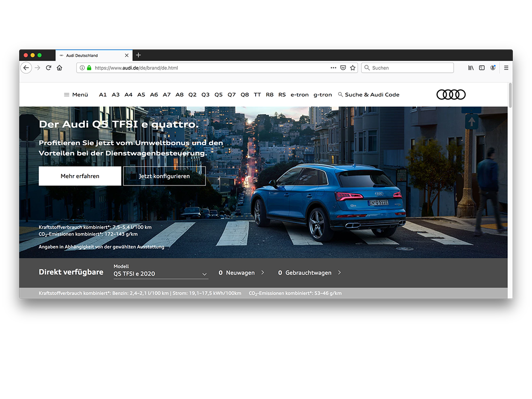Open page actions three-dot menu
This screenshot has width=532, height=399.
click(x=333, y=68)
